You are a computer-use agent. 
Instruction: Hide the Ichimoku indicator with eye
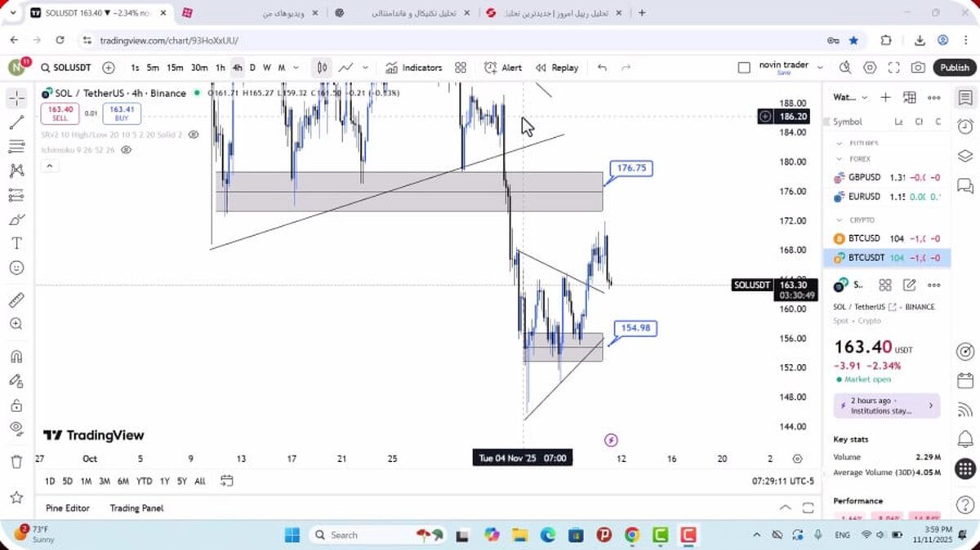(x=127, y=150)
